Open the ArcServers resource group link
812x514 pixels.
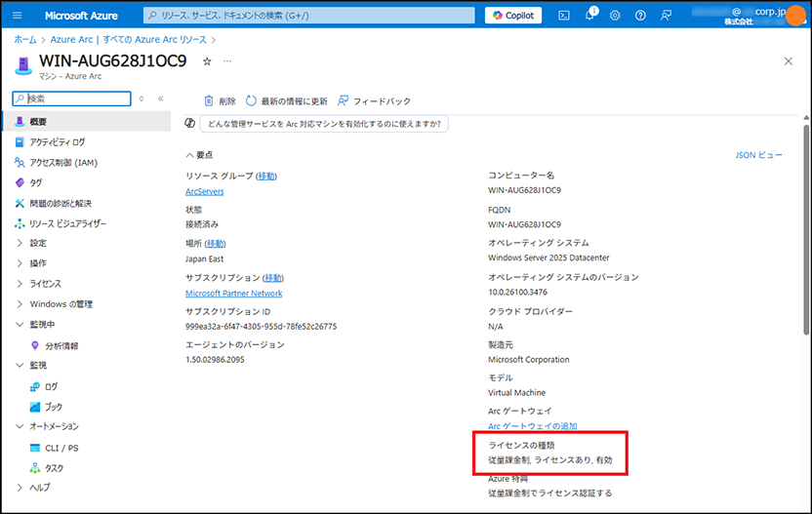[205, 191]
